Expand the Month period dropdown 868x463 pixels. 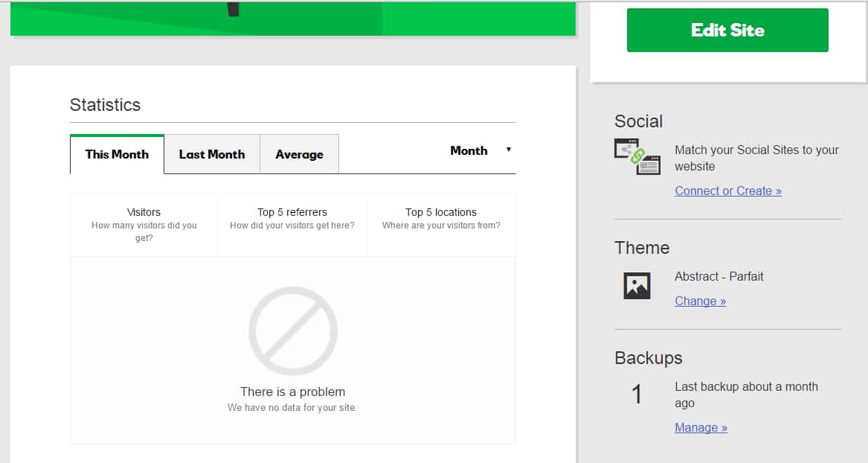469,150
